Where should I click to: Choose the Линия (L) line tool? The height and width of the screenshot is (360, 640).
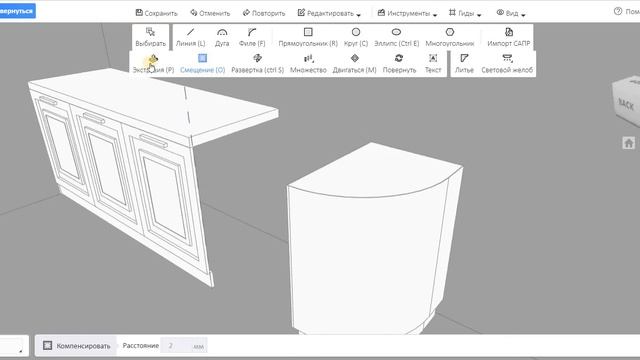click(x=190, y=37)
